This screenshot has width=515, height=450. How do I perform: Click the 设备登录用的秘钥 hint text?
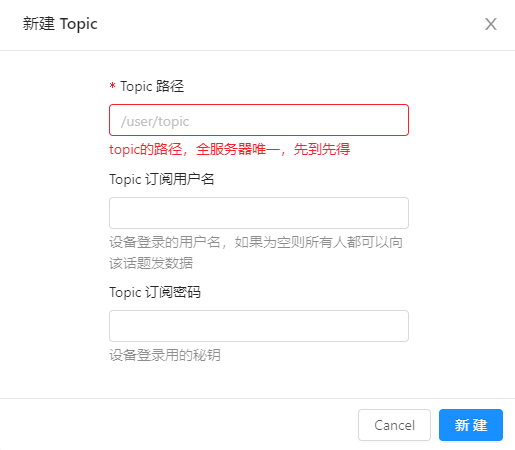coord(165,355)
